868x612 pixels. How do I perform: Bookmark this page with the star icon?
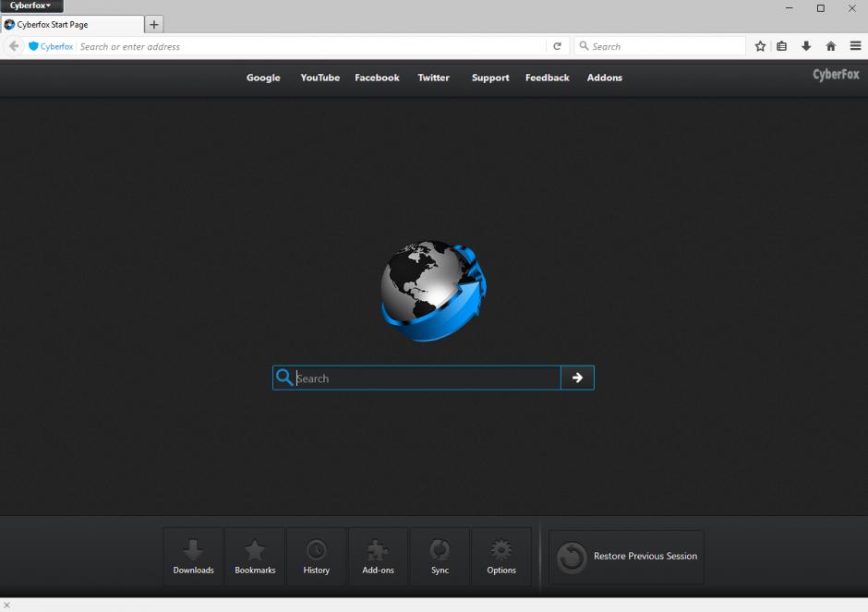click(x=760, y=46)
